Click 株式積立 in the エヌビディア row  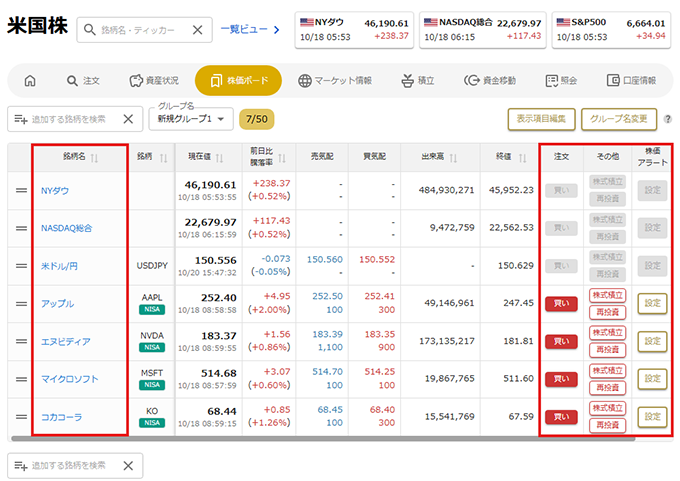(608, 333)
